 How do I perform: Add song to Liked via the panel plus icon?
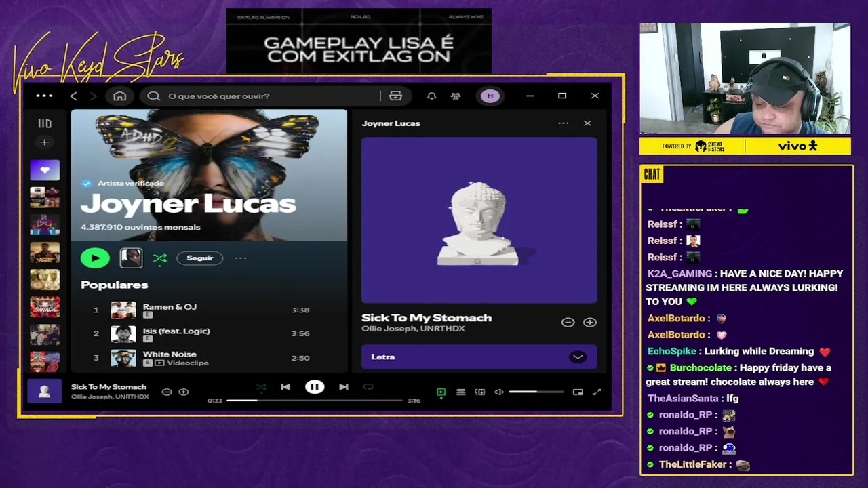[x=590, y=323]
